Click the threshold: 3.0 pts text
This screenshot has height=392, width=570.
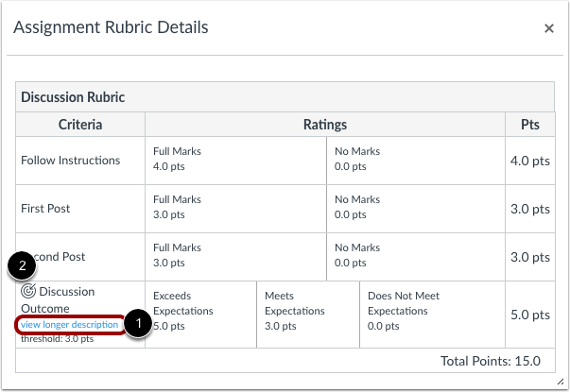(57, 339)
